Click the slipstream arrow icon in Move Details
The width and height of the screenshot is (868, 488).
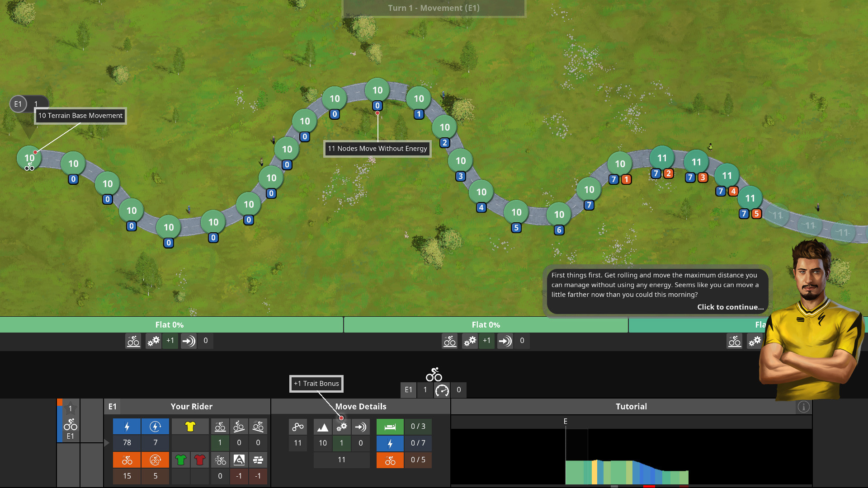(360, 427)
